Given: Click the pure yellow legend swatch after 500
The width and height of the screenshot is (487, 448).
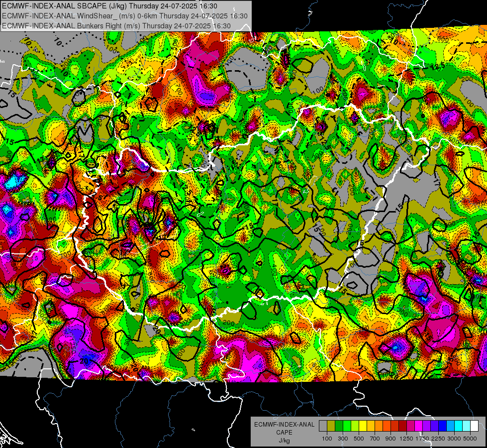Looking at the screenshot, I should pos(363,426).
